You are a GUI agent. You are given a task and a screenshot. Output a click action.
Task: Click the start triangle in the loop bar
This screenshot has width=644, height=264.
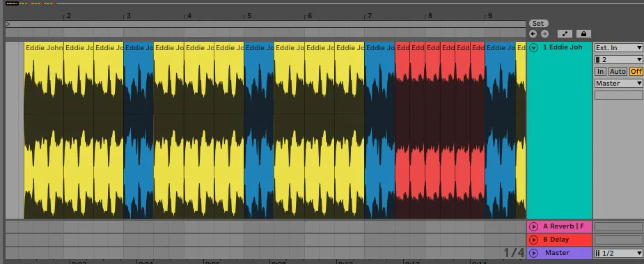pos(8,24)
